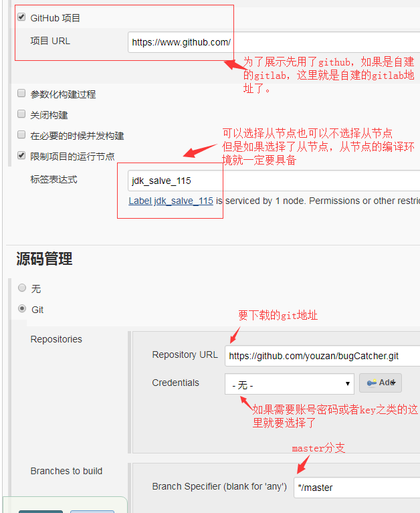
Task: Choose the Git radio button
Action: [22, 309]
